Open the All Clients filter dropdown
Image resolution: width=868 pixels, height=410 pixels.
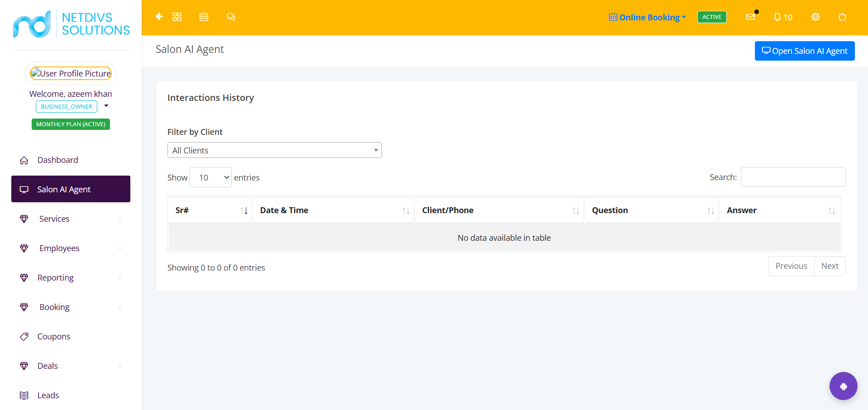pyautogui.click(x=275, y=150)
